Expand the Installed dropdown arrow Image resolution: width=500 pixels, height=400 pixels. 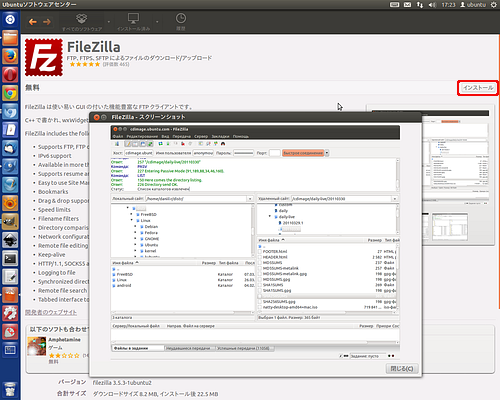pos(157,22)
